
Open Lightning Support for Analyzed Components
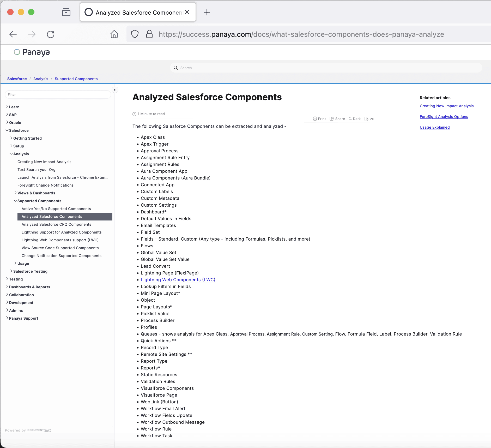click(x=62, y=232)
